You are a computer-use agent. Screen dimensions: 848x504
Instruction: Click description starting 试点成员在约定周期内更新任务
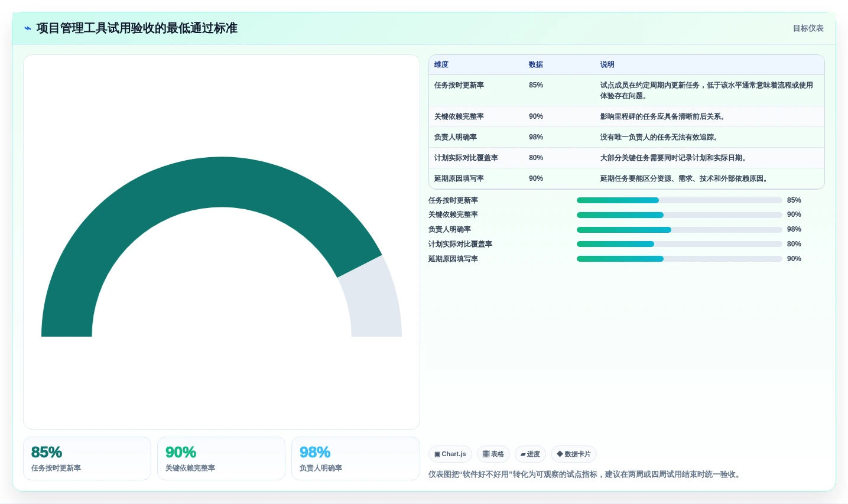(707, 90)
